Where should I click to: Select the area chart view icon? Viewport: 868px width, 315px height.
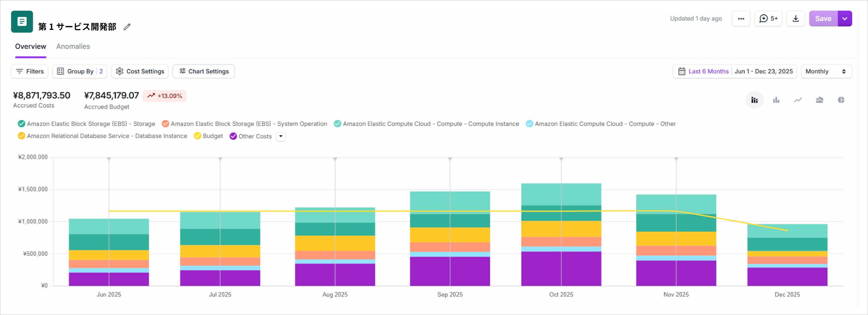pyautogui.click(x=820, y=100)
